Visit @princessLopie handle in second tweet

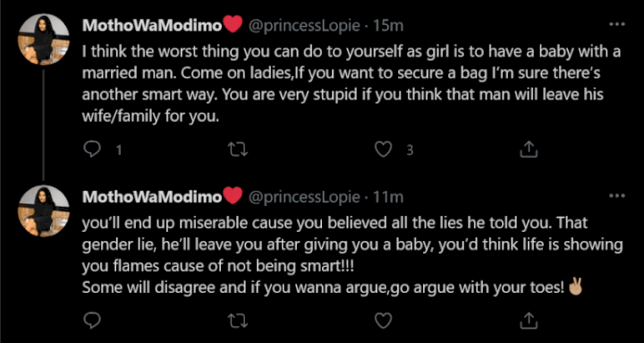pyautogui.click(x=304, y=197)
